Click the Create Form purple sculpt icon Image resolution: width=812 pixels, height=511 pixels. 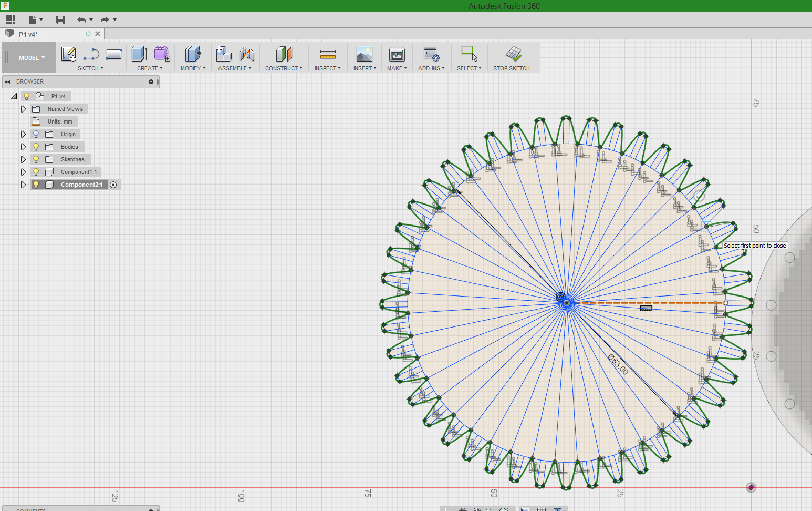tap(162, 54)
